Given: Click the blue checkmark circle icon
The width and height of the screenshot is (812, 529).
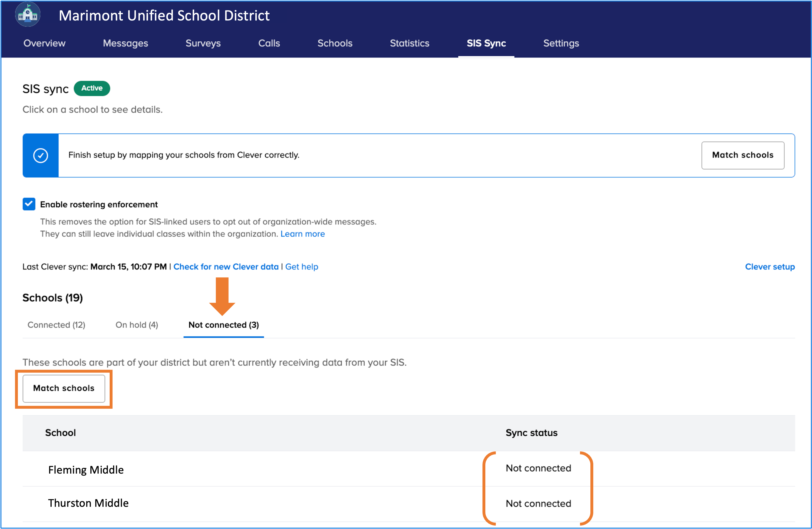Looking at the screenshot, I should pyautogui.click(x=41, y=155).
